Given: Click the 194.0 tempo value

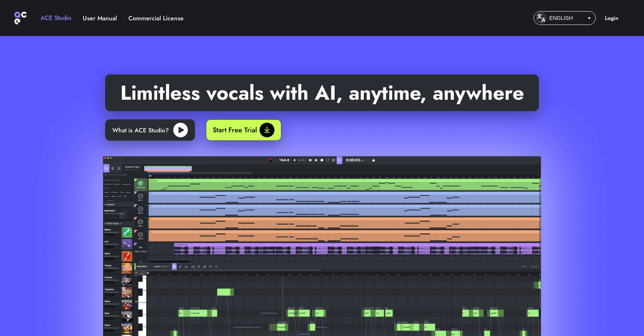Looking at the screenshot, I should point(284,160).
